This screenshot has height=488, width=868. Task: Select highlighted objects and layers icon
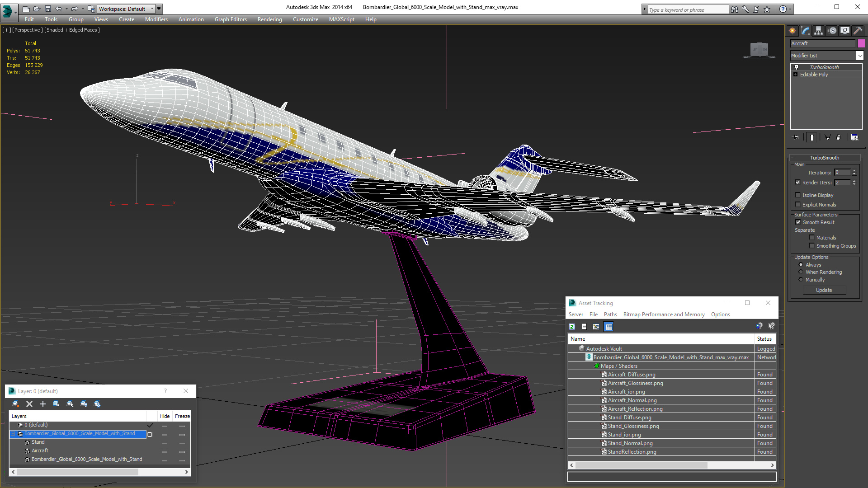point(57,404)
